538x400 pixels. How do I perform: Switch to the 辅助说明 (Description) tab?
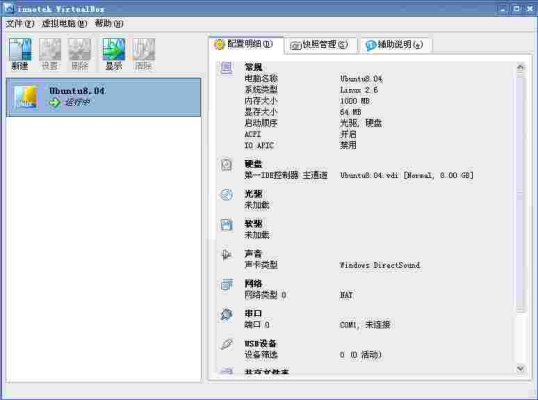pyautogui.click(x=396, y=45)
